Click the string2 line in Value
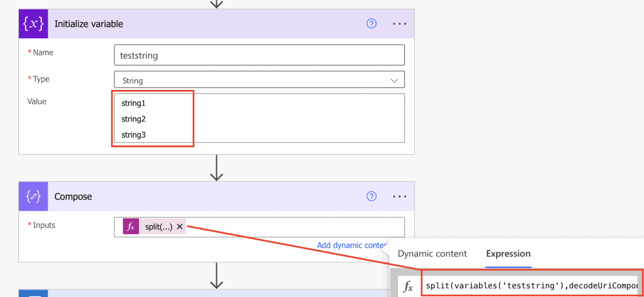The image size is (644, 297). coord(133,119)
